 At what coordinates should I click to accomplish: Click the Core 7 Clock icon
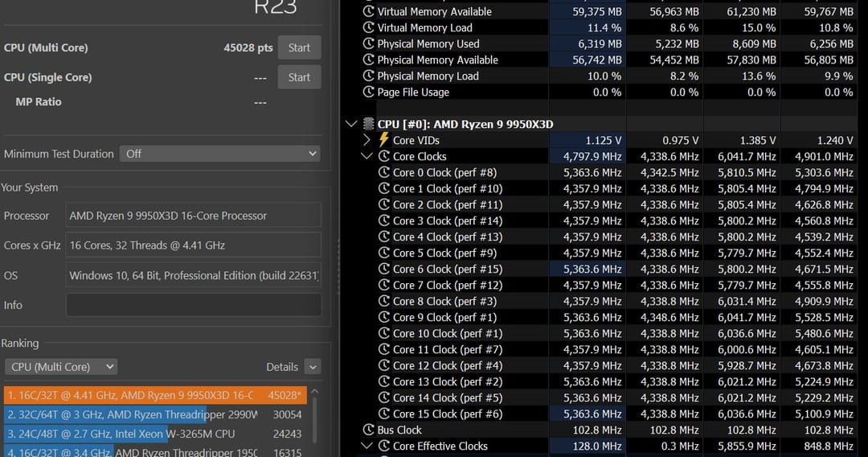click(383, 284)
